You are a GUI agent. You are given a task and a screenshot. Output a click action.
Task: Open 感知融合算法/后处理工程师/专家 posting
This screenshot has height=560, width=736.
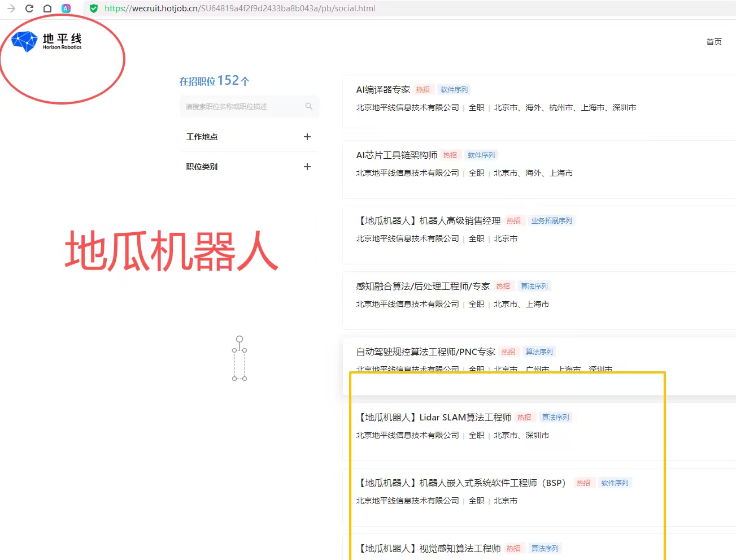(x=423, y=286)
